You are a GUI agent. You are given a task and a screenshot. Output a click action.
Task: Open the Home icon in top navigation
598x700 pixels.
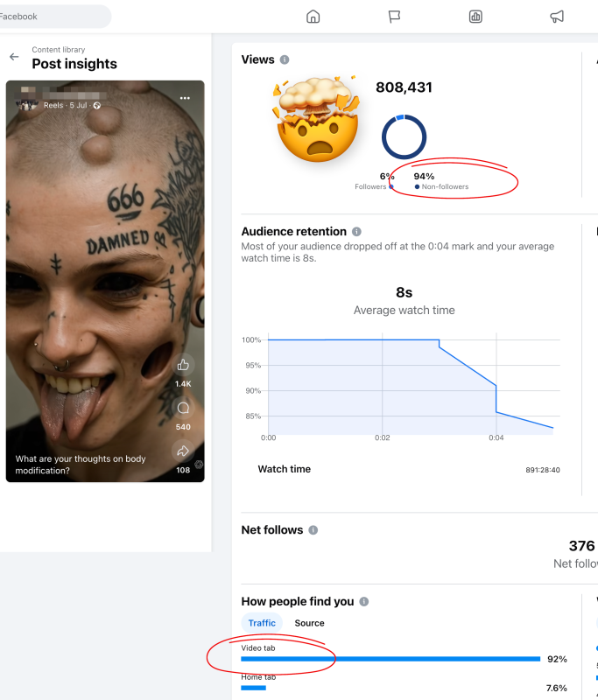[x=313, y=17]
